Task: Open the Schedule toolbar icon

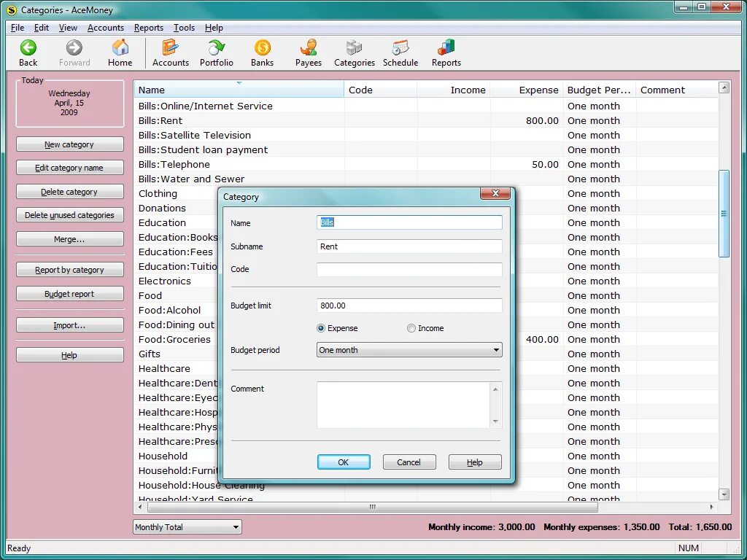Action: pos(400,47)
